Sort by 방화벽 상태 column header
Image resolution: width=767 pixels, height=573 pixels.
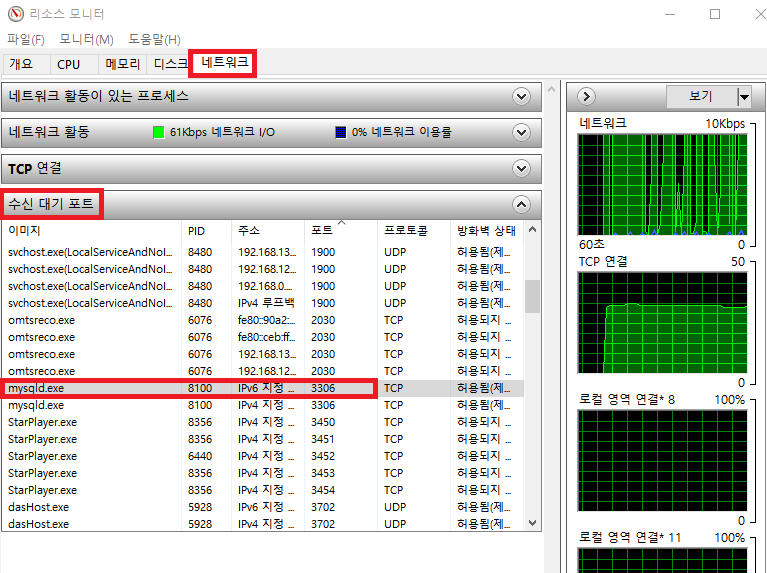487,230
